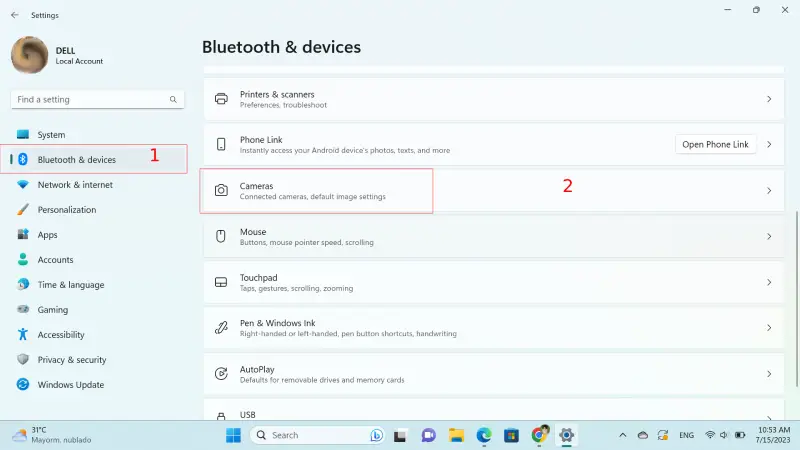
Task: Click the Open Phone Link button
Action: pyautogui.click(x=715, y=144)
